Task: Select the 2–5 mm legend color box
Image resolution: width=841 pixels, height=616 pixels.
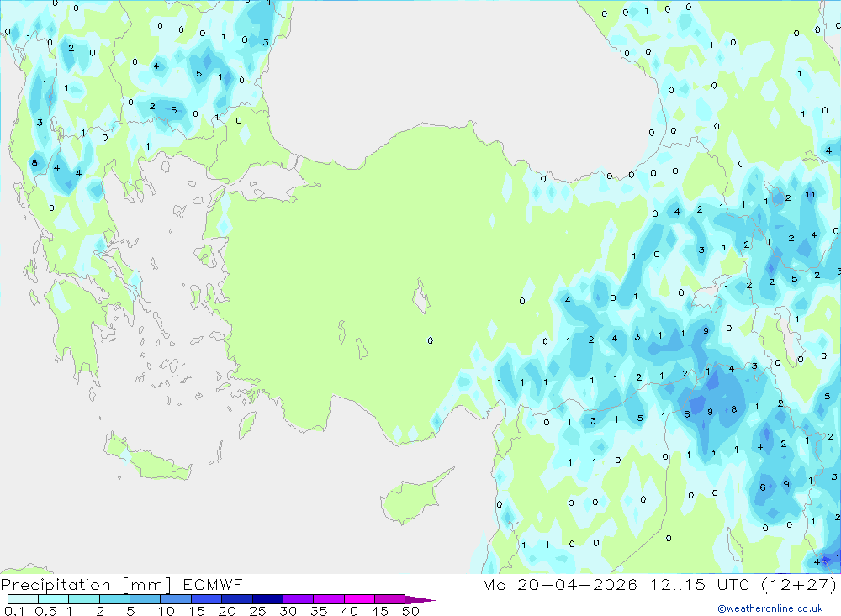Action: point(114,599)
